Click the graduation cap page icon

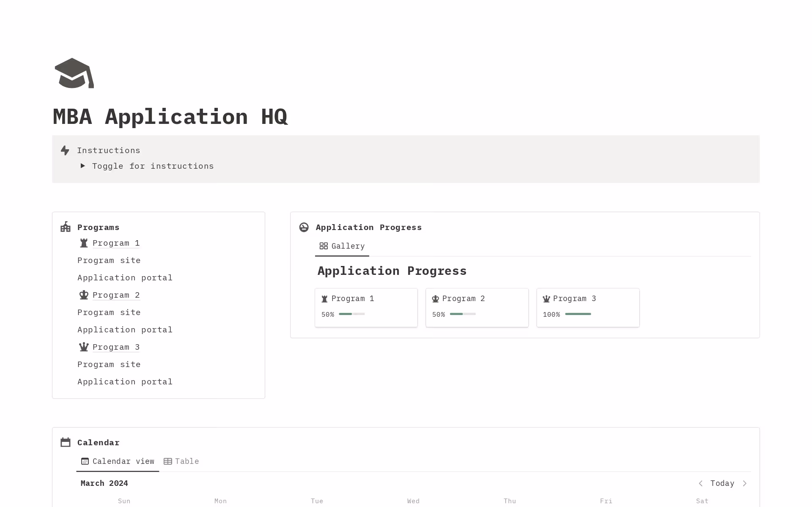tap(74, 73)
